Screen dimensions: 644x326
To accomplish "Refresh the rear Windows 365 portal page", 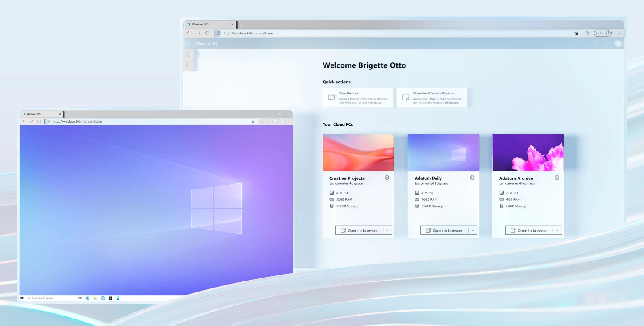I will (207, 33).
